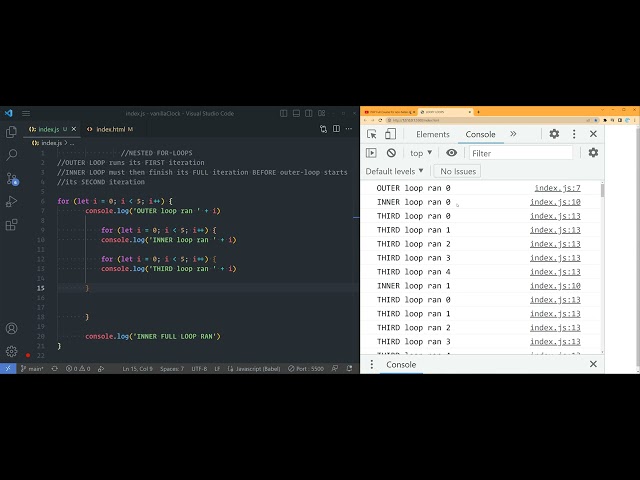Image resolution: width=640 pixels, height=480 pixels.
Task: Click the console output scrollbar
Action: click(602, 190)
